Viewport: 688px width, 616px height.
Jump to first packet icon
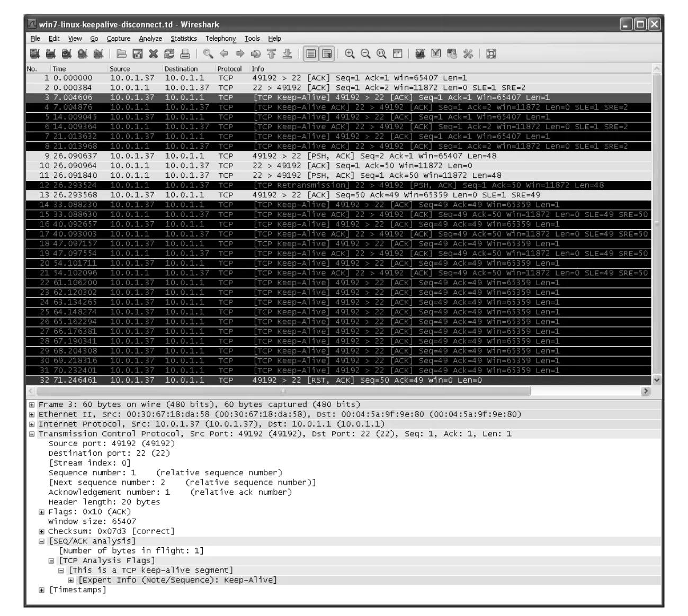pyautogui.click(x=272, y=53)
